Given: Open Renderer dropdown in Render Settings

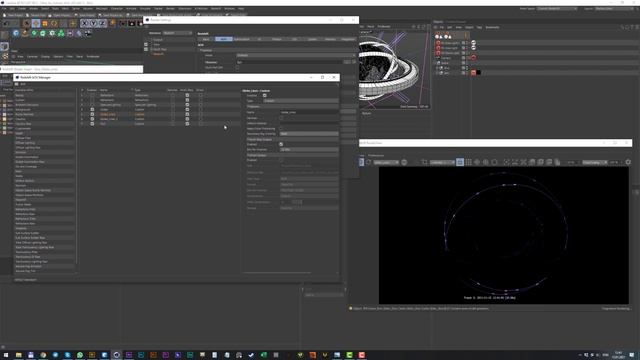Looking at the screenshot, I should coord(177,33).
